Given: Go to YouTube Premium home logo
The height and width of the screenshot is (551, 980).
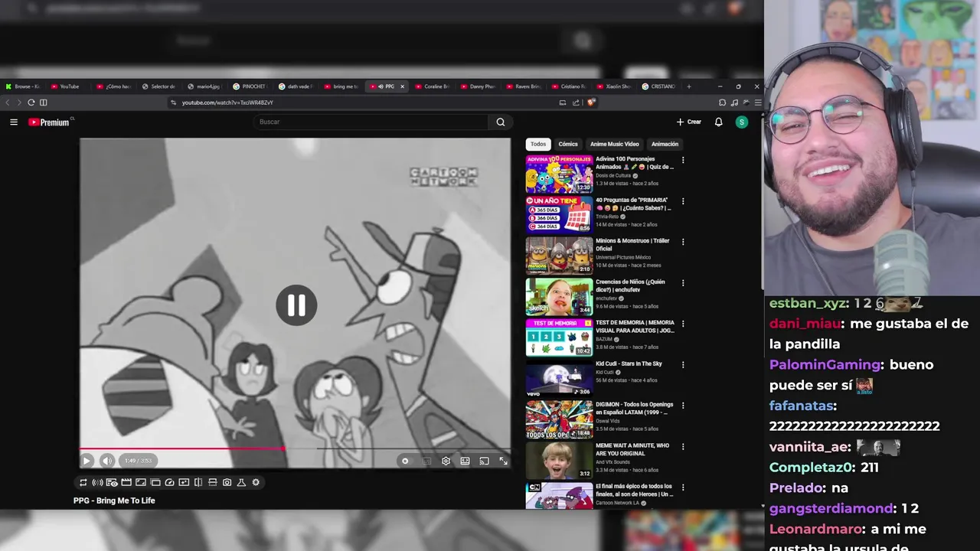Looking at the screenshot, I should (49, 122).
